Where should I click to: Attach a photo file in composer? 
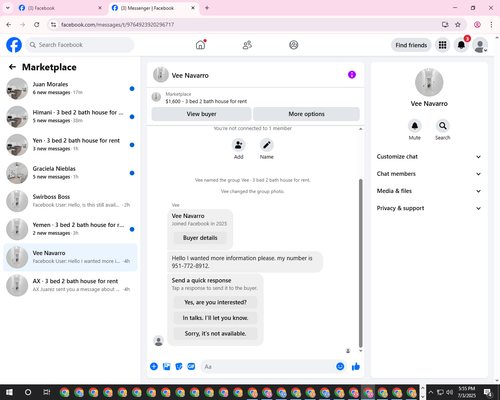(x=166, y=367)
